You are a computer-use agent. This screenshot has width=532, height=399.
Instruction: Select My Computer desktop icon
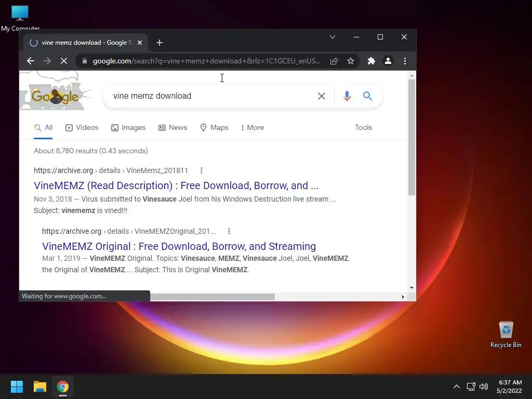[20, 18]
